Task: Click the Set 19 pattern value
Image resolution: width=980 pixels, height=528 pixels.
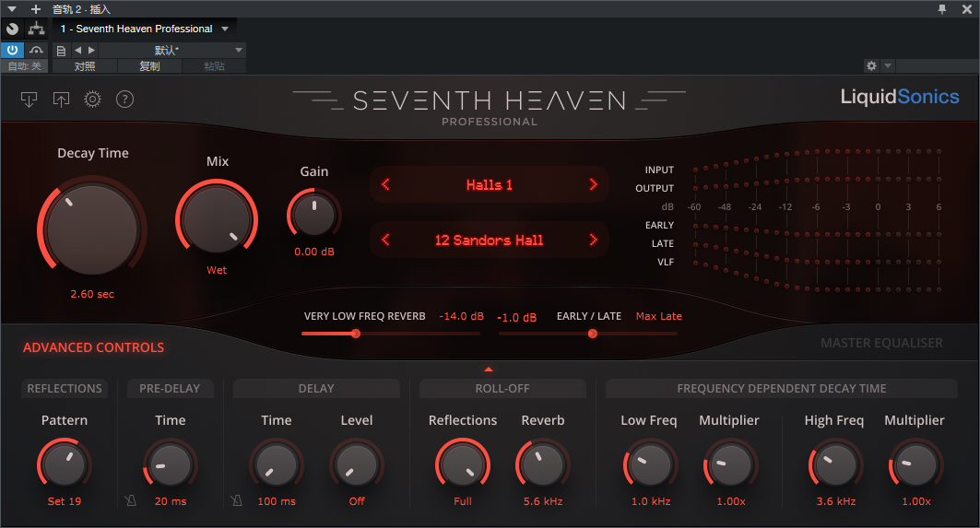Action: click(x=65, y=501)
